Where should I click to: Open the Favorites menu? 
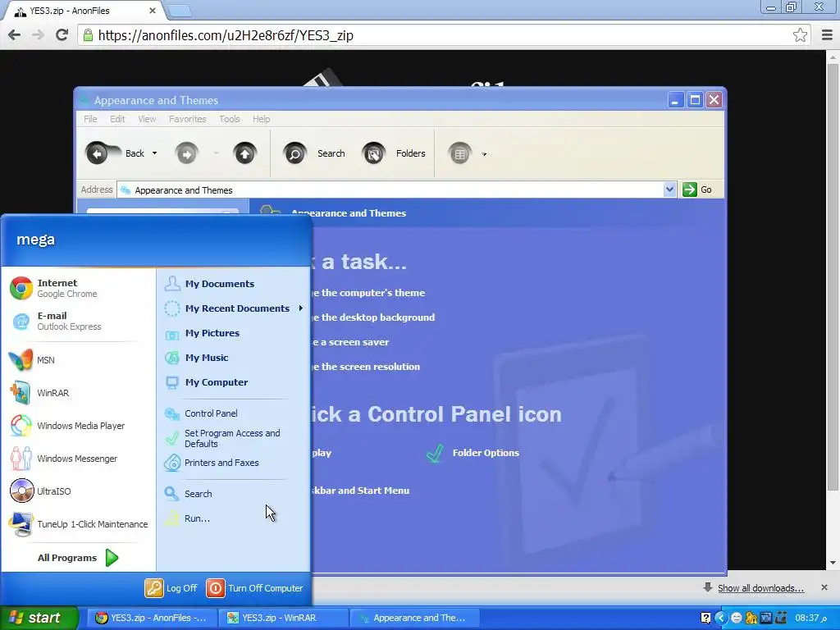(x=188, y=119)
